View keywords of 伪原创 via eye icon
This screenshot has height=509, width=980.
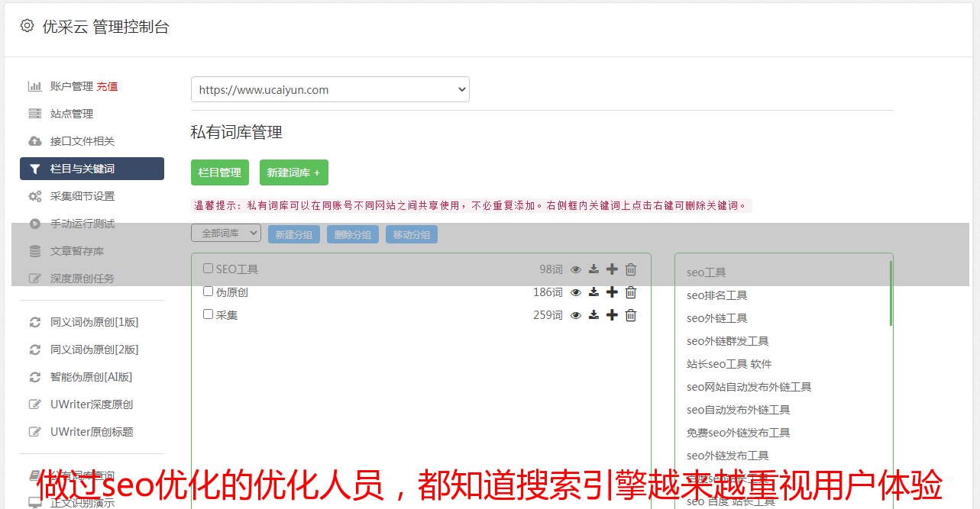[576, 292]
